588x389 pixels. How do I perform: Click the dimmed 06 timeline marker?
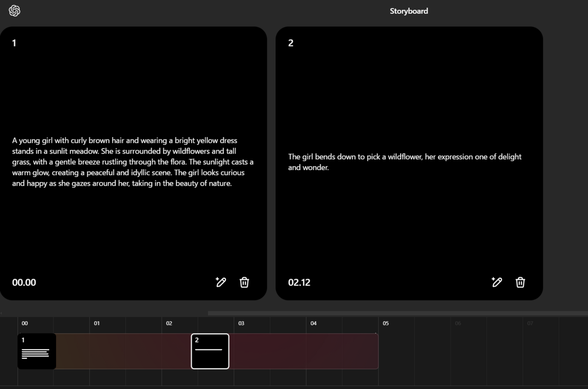[x=458, y=323]
